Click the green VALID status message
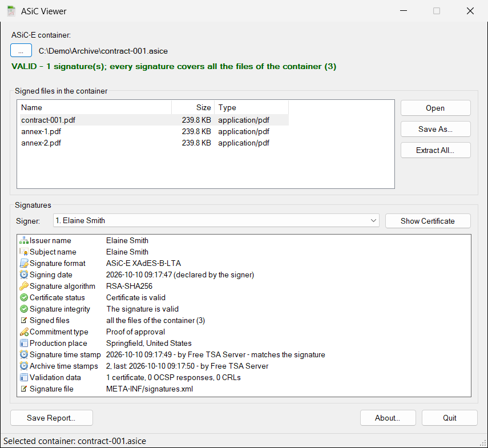The image size is (488, 448). (174, 67)
